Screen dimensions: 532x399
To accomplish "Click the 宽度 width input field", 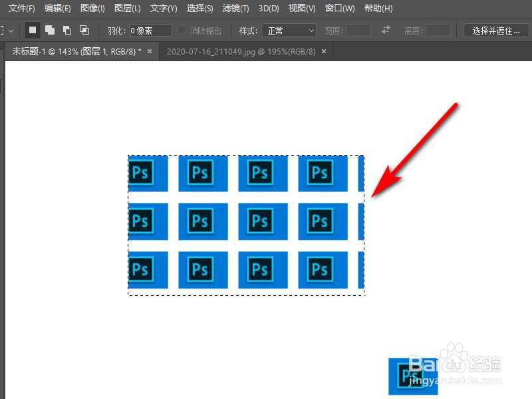I will [358, 31].
